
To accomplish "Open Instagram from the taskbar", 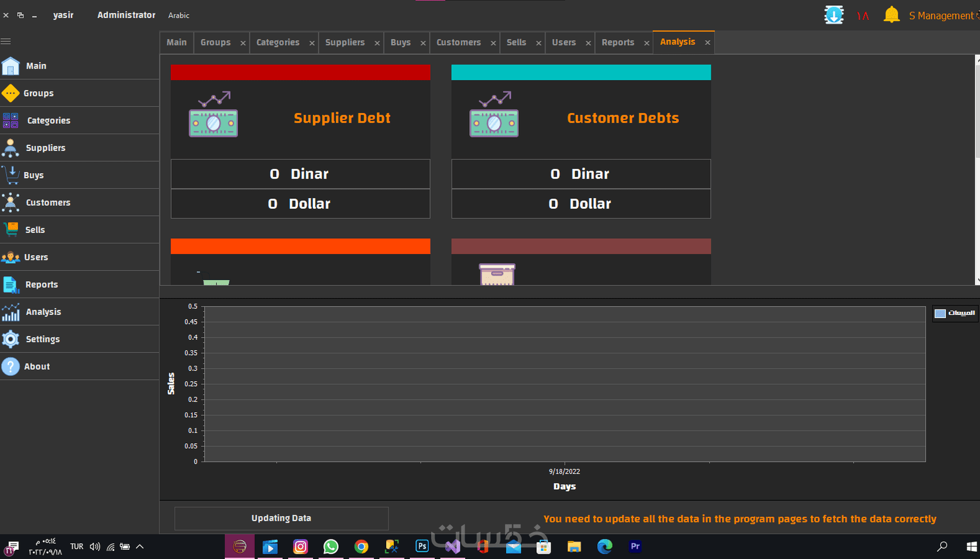I will (300, 546).
